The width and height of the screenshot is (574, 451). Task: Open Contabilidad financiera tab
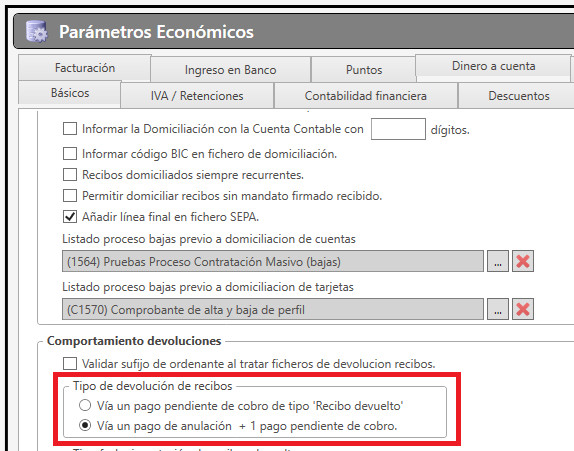click(x=366, y=96)
